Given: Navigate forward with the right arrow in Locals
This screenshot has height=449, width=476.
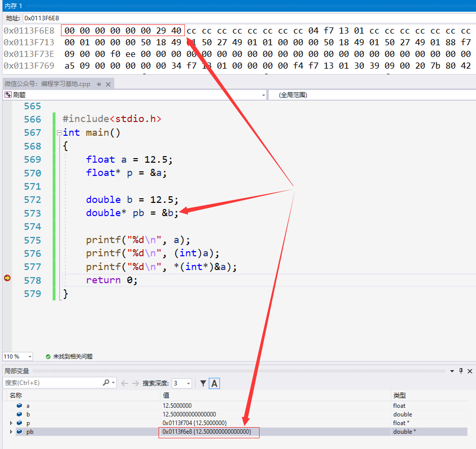Looking at the screenshot, I should point(135,383).
